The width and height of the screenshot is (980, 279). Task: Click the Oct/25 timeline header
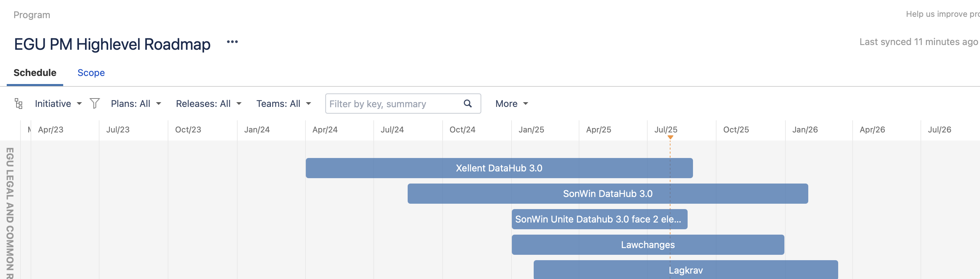coord(736,130)
